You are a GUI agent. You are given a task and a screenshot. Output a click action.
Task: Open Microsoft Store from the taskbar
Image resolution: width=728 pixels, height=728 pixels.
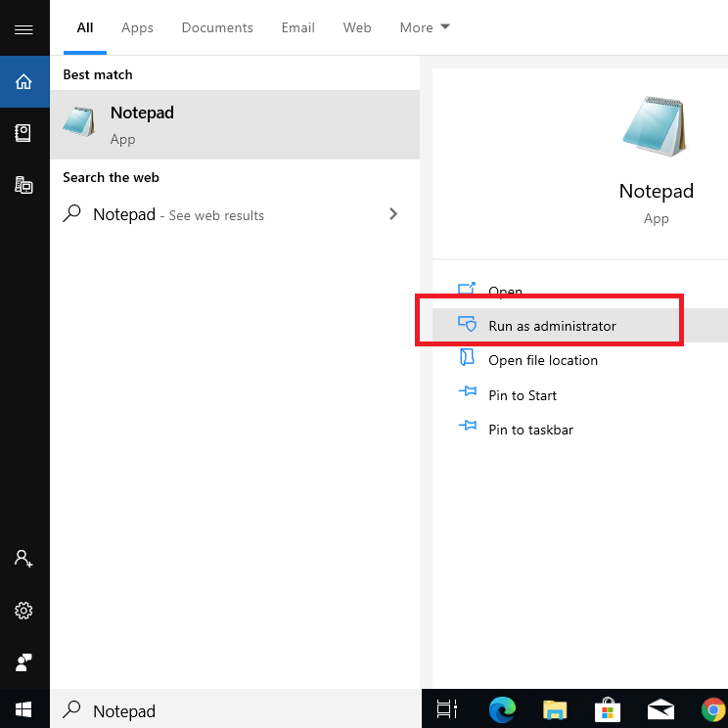pos(608,709)
